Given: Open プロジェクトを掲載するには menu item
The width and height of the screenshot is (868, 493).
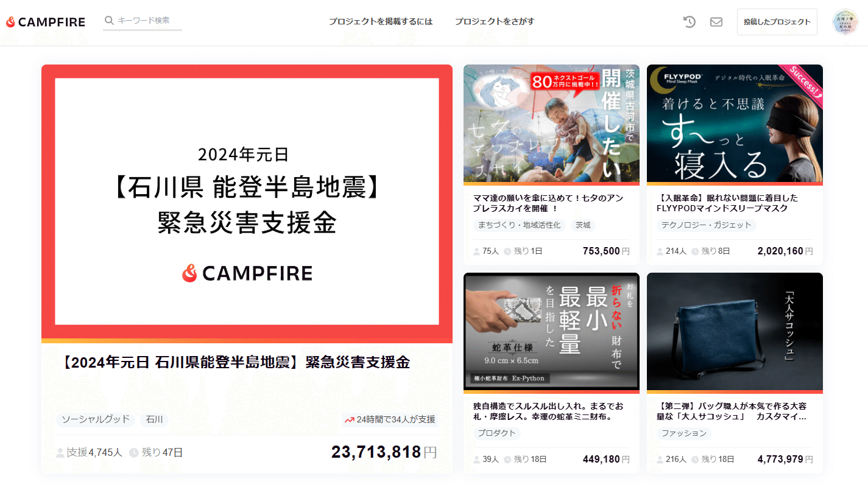Looking at the screenshot, I should click(x=381, y=22).
